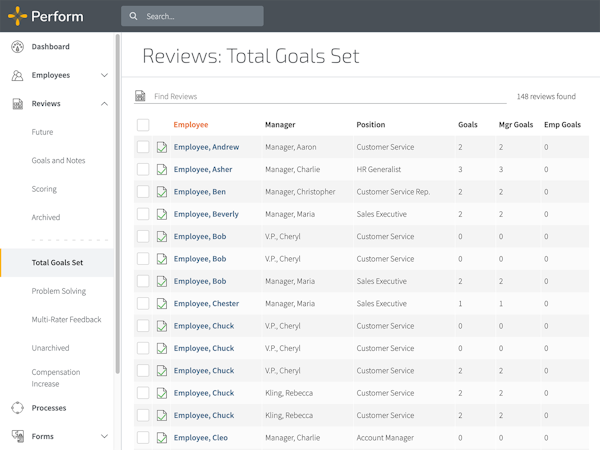Click 'Customer Service Rep.' cell
The height and width of the screenshot is (450, 600).
click(393, 192)
